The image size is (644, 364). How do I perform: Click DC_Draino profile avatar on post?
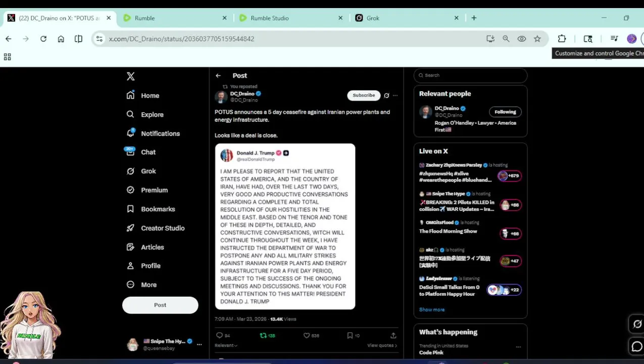(221, 97)
